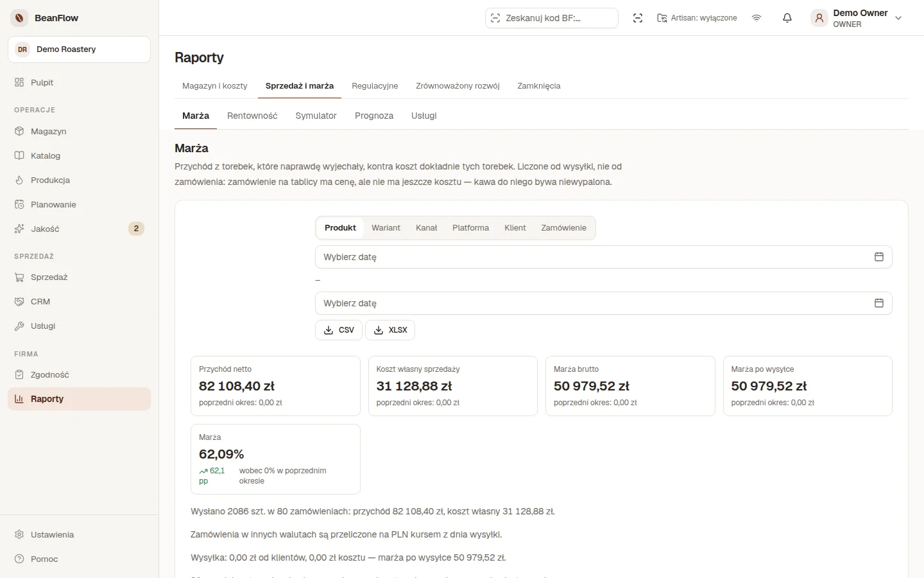This screenshot has height=578, width=924.
Task: Open Katalog book icon in sidebar
Action: 19,155
